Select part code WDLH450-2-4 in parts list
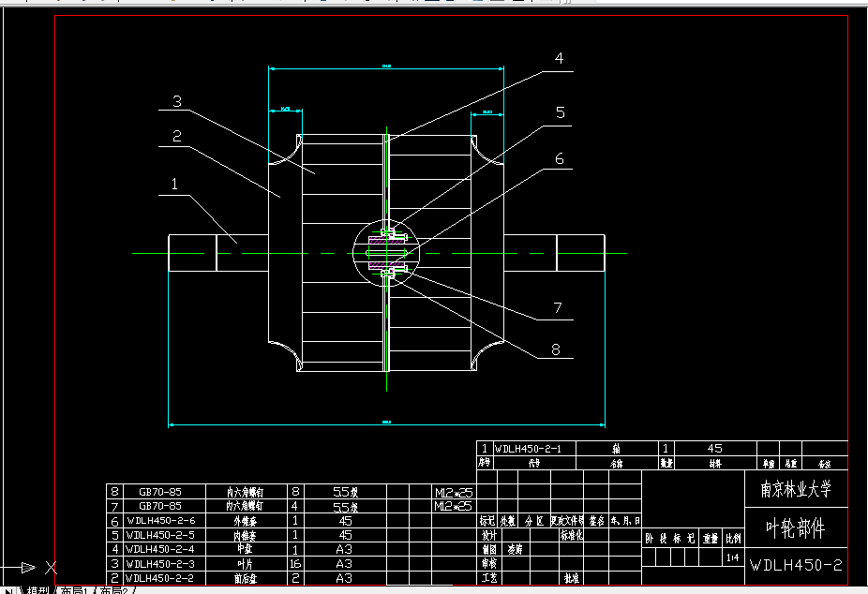Screen dimensions: 868x594 point(160,549)
